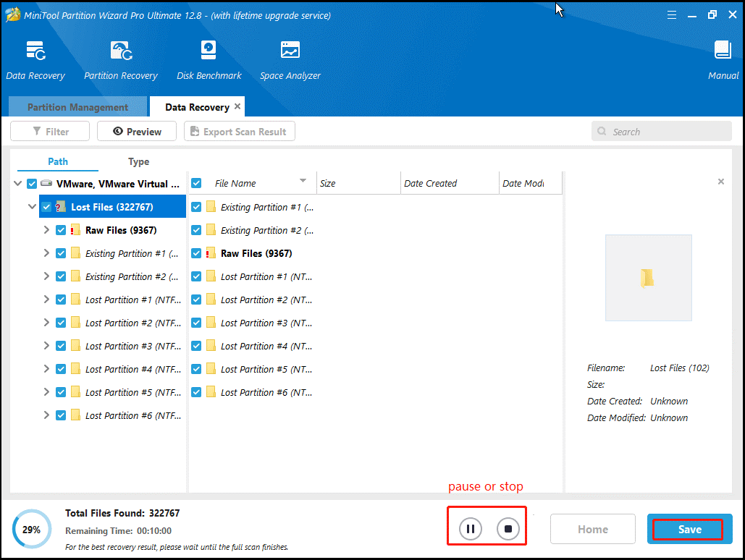745x560 pixels.
Task: Expand Raw Files (9367) in the tree
Action: point(46,230)
